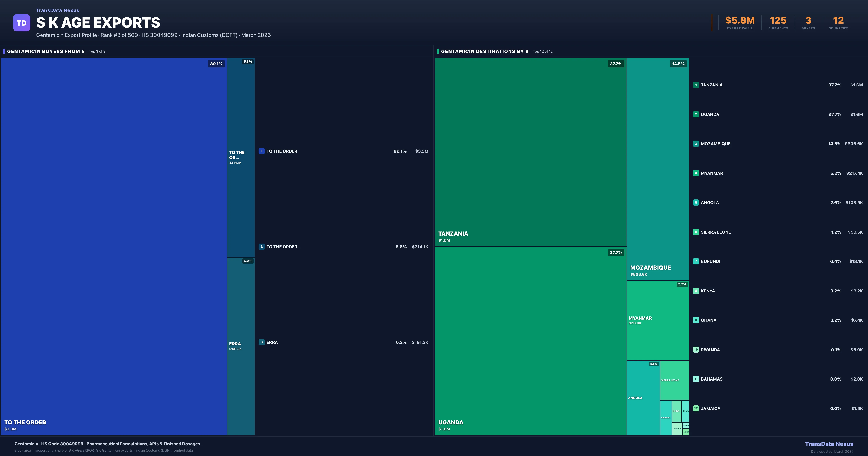This screenshot has width=868, height=456.
Task: Select the large TO THE ORDER treemap block
Action: tap(114, 246)
